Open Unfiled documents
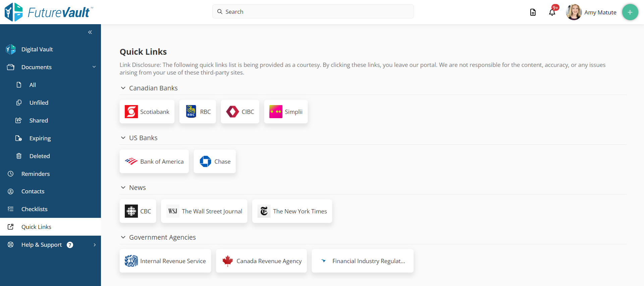The width and height of the screenshot is (644, 286). pyautogui.click(x=50, y=103)
